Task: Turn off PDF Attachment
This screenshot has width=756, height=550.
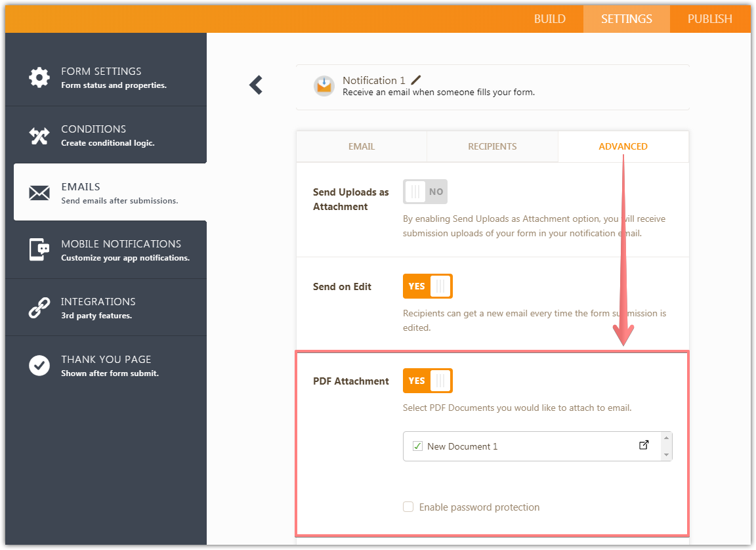Action: click(x=427, y=381)
